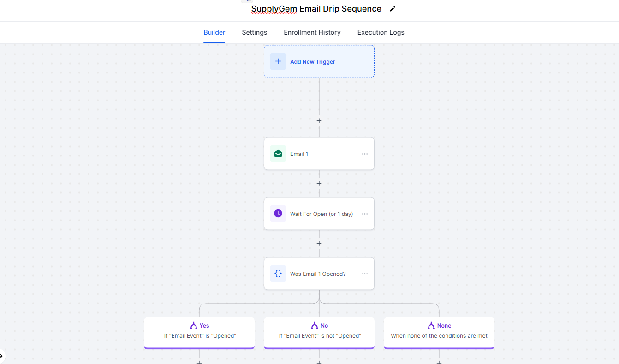Click the plus icon in Add New Trigger
Viewport: 619px width, 364px height.
pos(278,61)
